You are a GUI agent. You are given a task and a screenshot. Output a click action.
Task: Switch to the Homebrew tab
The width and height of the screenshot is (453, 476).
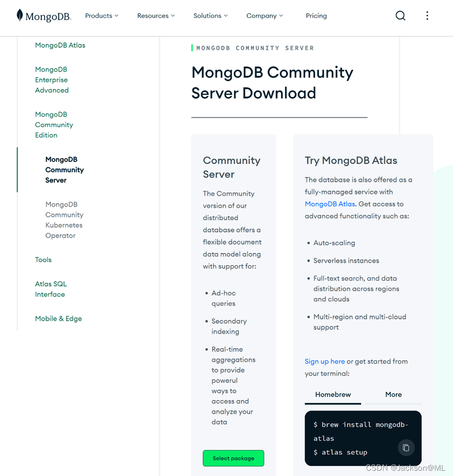point(333,395)
